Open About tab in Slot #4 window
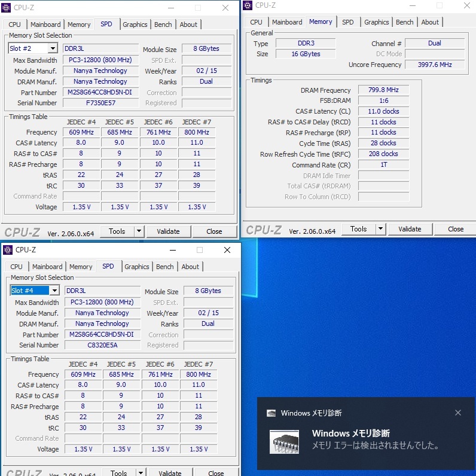The height and width of the screenshot is (476, 476). tap(190, 267)
